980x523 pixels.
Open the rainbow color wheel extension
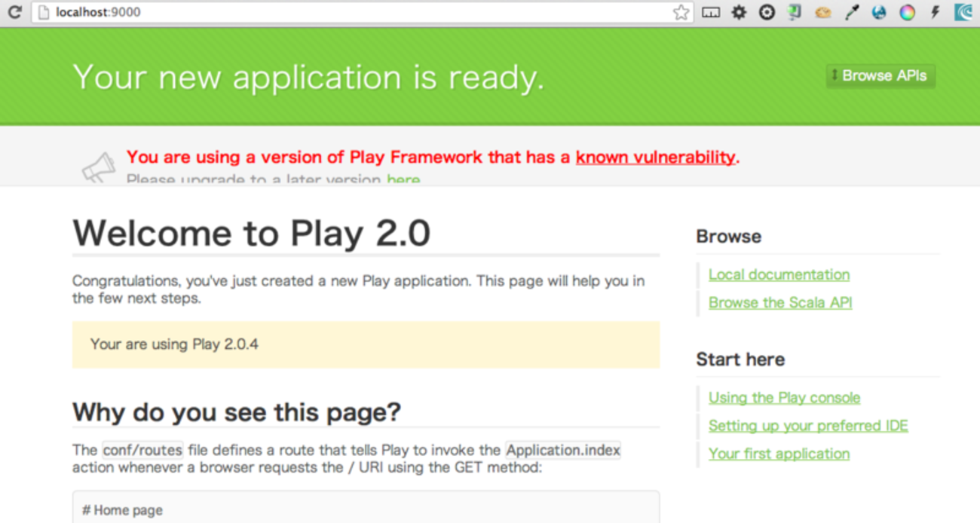(907, 12)
